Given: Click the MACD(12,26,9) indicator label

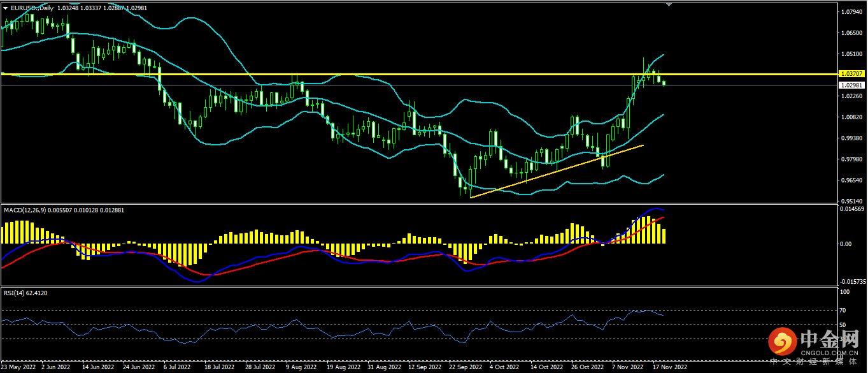Looking at the screenshot, I should click(27, 209).
